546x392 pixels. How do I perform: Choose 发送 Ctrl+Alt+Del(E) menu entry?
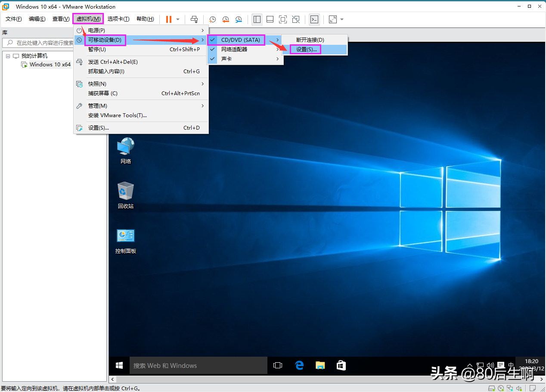pyautogui.click(x=141, y=62)
